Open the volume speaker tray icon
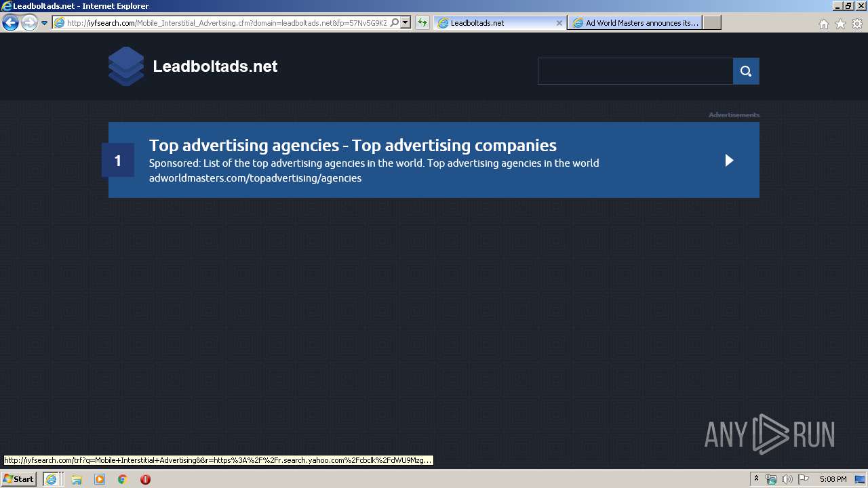868x488 pixels. 787,479
